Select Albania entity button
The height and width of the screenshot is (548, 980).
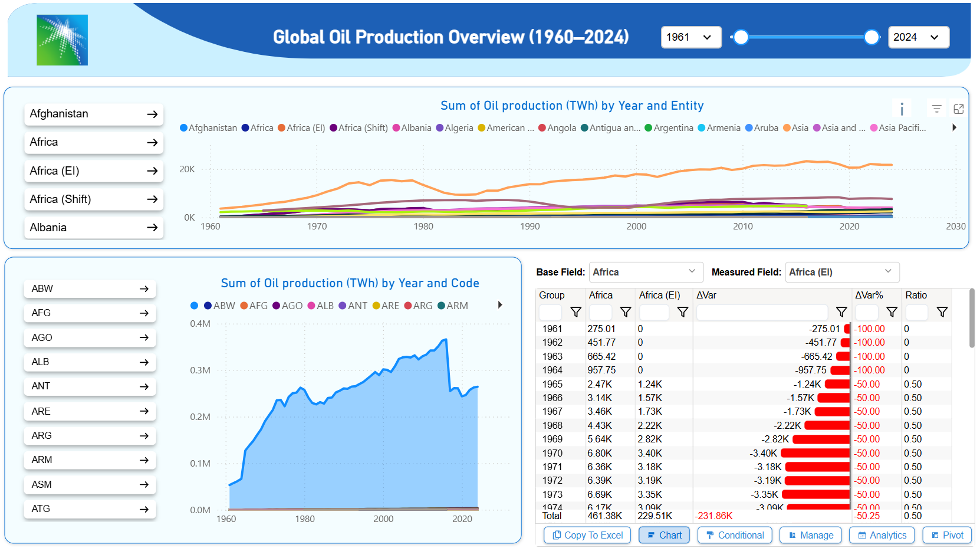tap(94, 228)
